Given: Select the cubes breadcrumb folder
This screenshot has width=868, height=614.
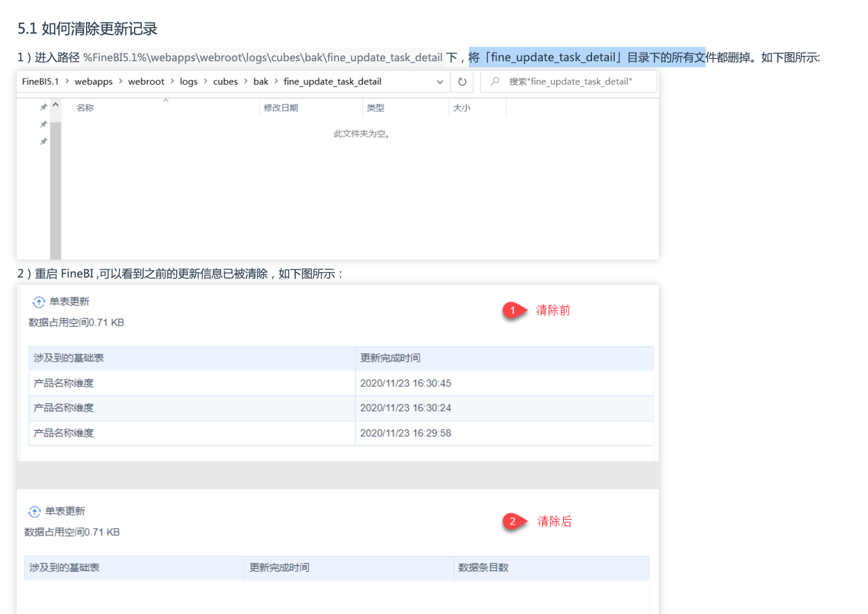Looking at the screenshot, I should 225,81.
